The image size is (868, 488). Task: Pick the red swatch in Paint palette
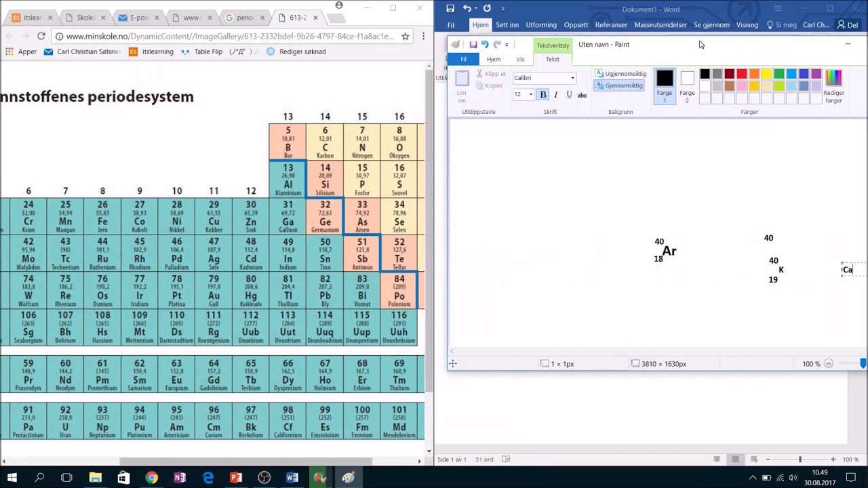742,74
